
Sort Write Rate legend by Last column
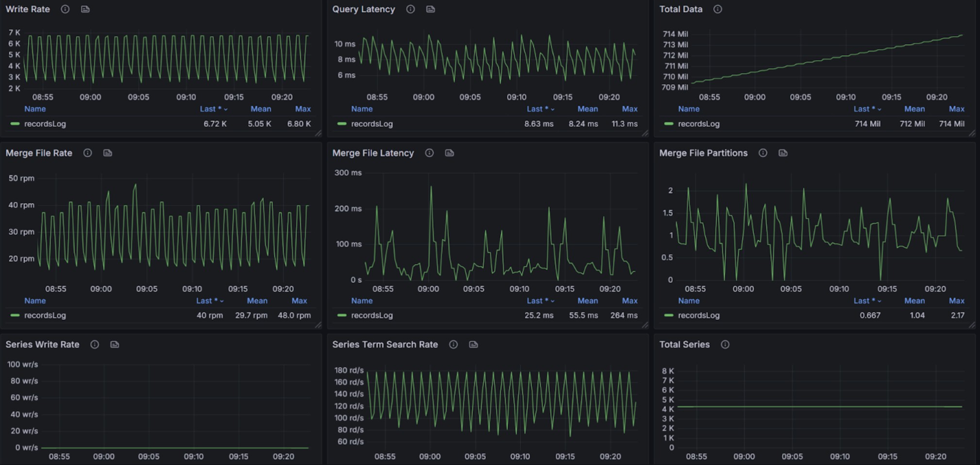click(211, 109)
